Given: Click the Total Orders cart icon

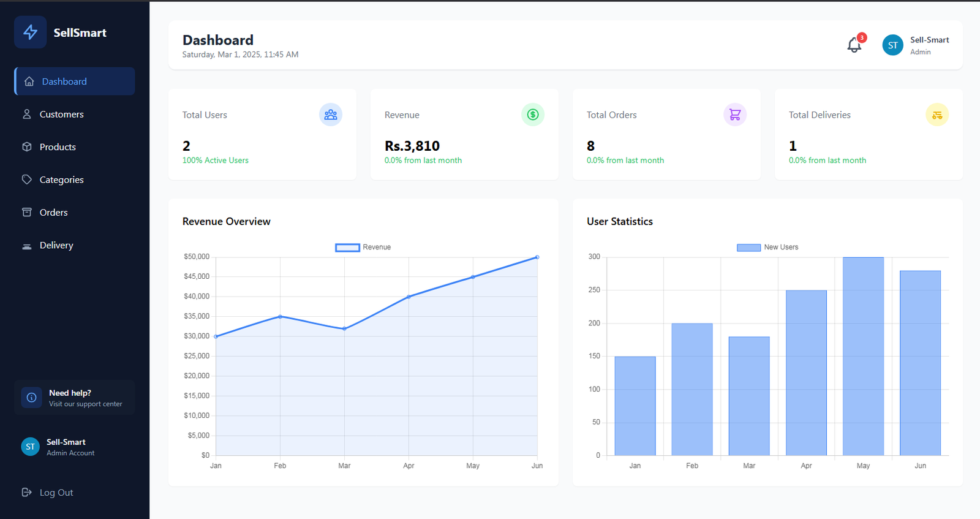Looking at the screenshot, I should (734, 115).
